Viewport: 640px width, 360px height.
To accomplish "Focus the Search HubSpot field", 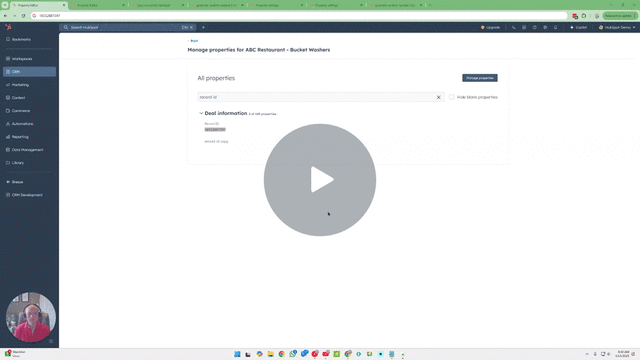I will pos(128,27).
